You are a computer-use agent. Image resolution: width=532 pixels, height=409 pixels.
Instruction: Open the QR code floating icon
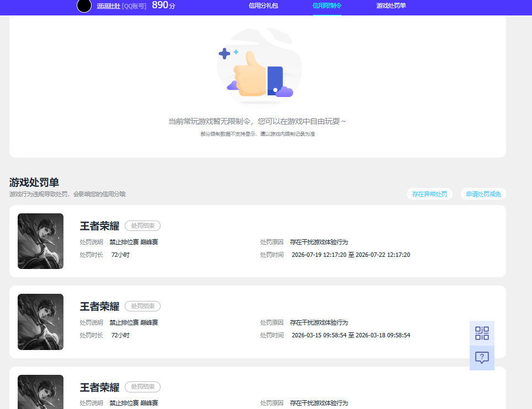tap(482, 333)
